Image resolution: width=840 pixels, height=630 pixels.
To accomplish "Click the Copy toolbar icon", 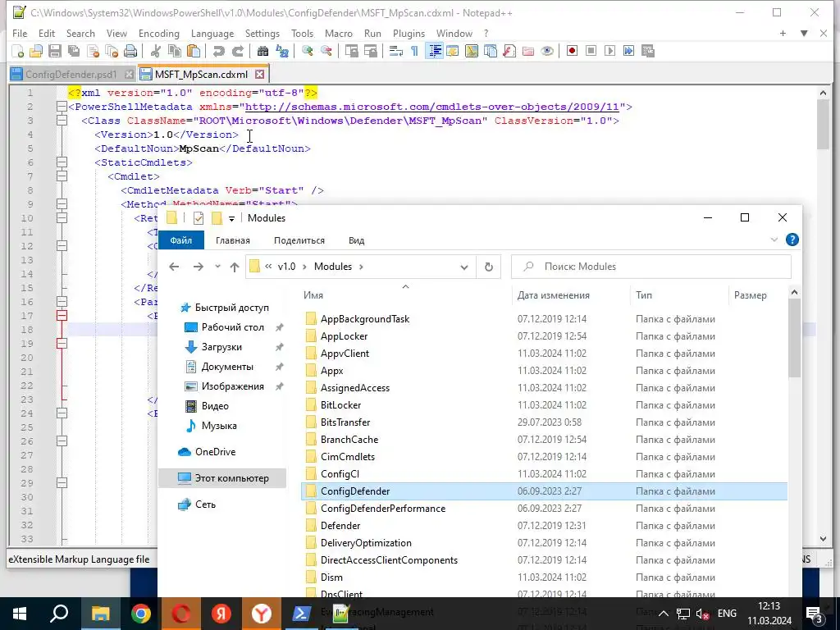I will pyautogui.click(x=175, y=51).
